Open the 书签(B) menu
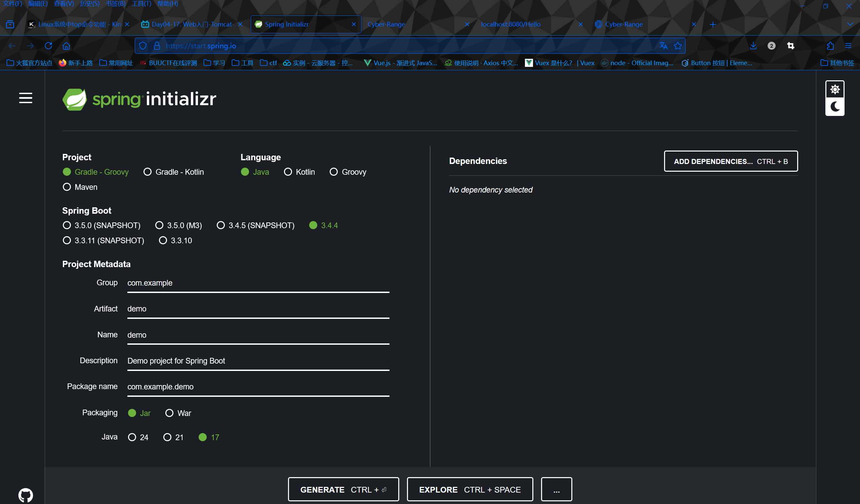Viewport: 860px width, 504px height. [x=116, y=4]
